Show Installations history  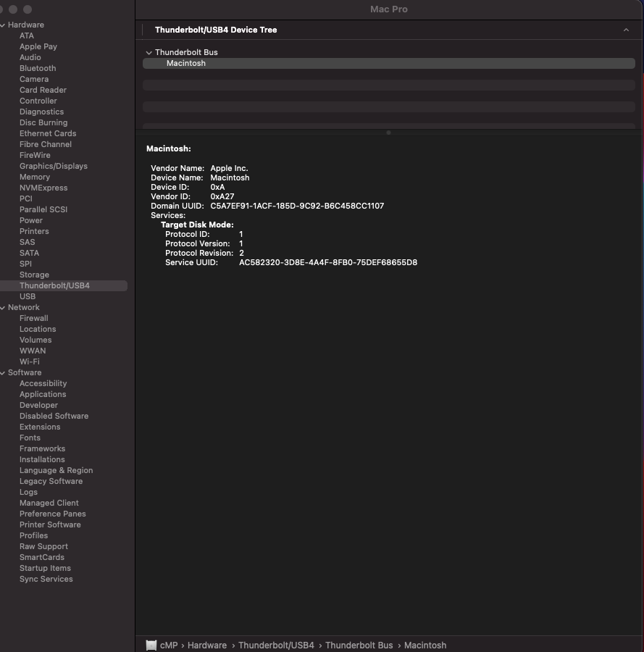(x=42, y=459)
